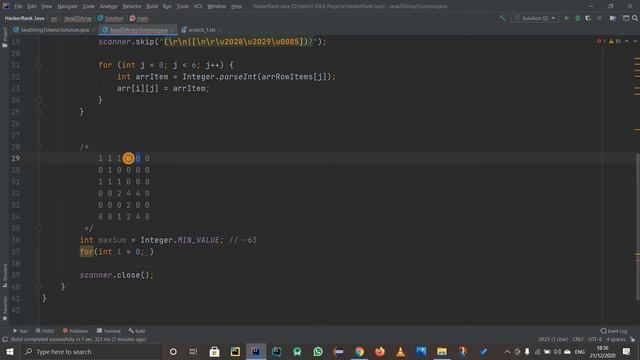Screen dimensions: 640x360
Task: Open the Refactor menu
Action: point(132,6)
